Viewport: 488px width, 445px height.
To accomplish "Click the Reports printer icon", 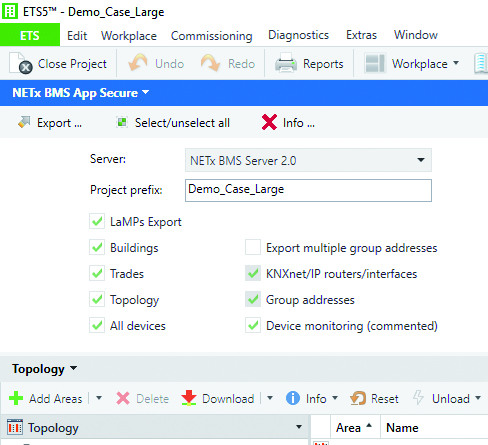I will [286, 63].
